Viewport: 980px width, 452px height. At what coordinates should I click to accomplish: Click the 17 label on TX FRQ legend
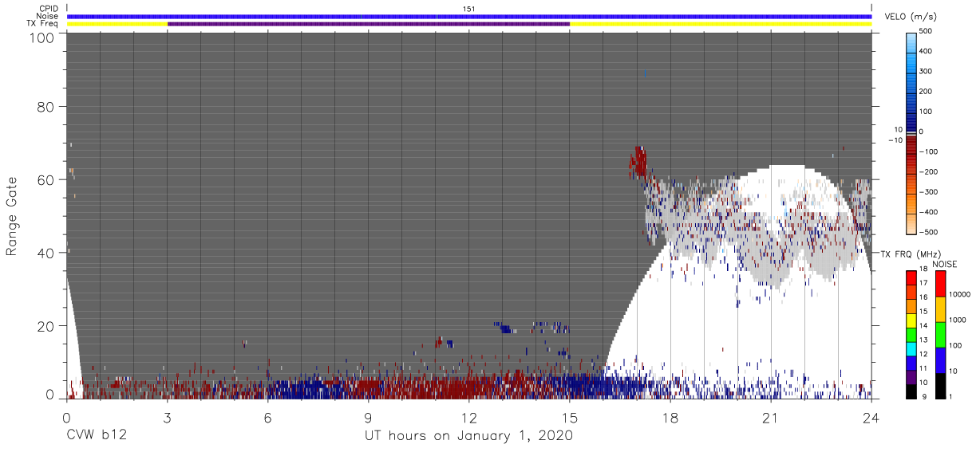[925, 284]
